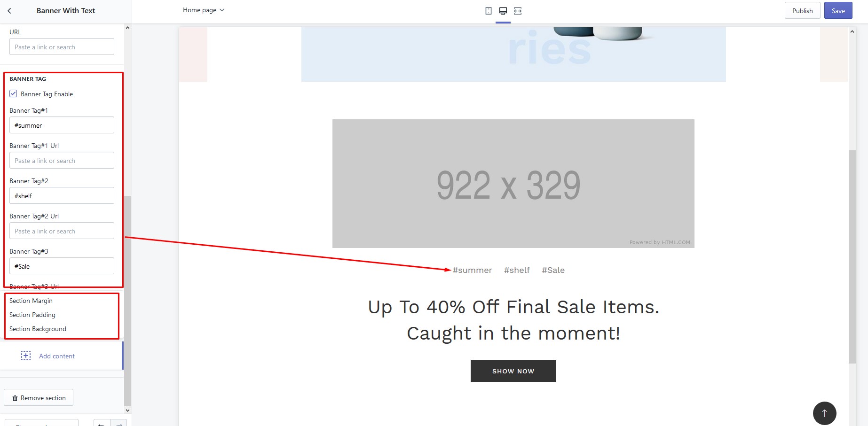Click the Banner Tag#1 Url field

62,161
